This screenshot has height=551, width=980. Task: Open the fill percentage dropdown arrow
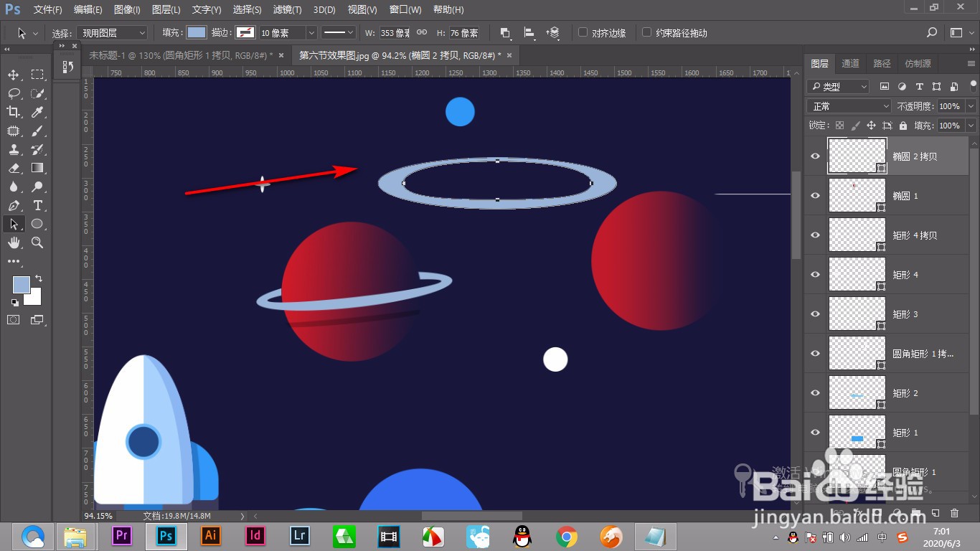click(x=971, y=126)
